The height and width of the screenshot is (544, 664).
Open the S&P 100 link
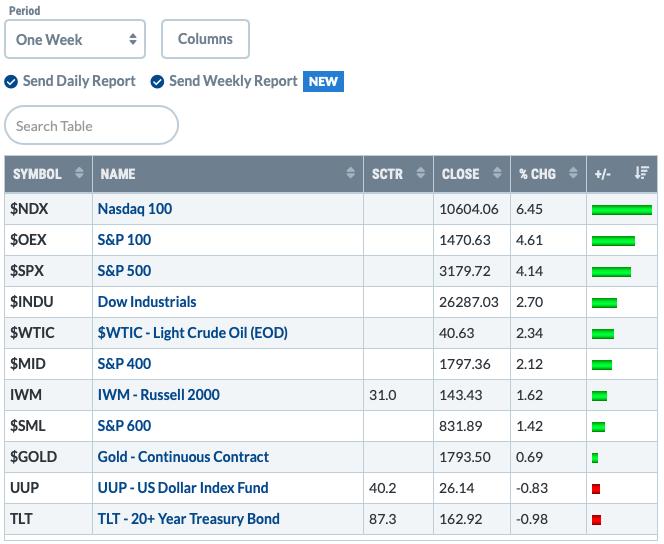click(x=124, y=240)
